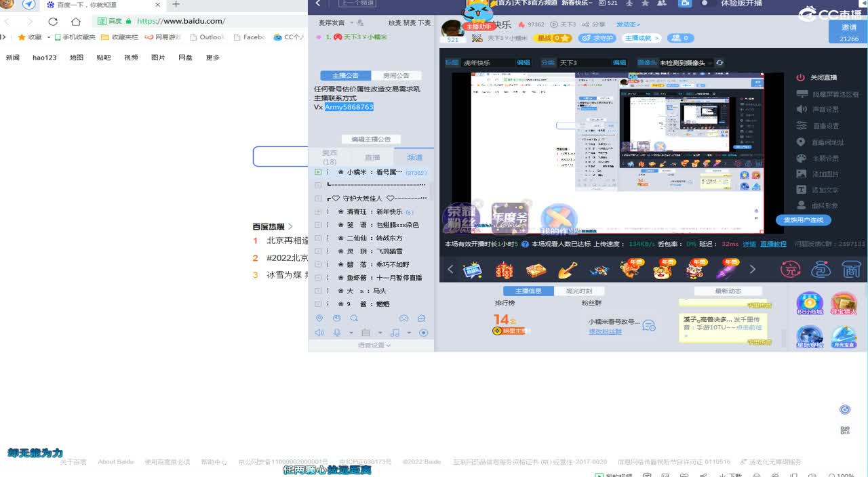Viewport: 868px width, 477px height.
Task: Open the 积分商城 points mall
Action: point(810,303)
